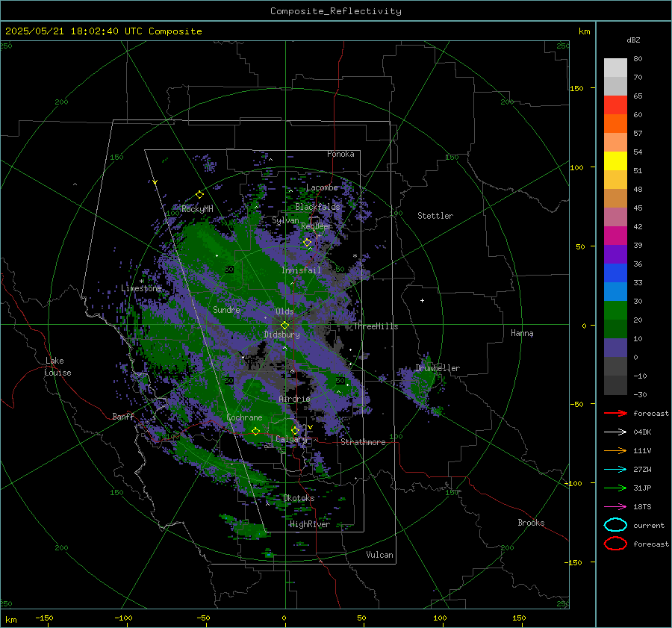Pick the magenta dBZ swatch beside 42
Image resolution: width=672 pixels, height=628 pixels.
pos(615,236)
